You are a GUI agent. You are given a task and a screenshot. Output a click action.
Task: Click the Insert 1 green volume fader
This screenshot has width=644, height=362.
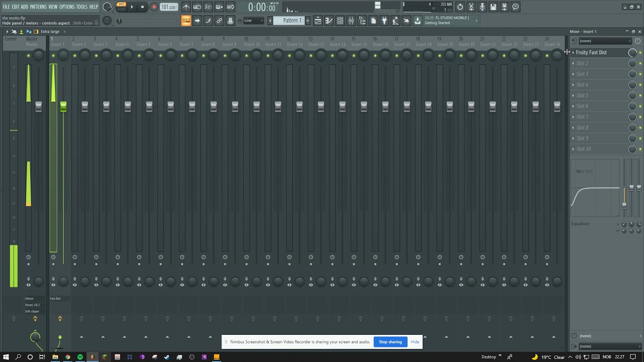click(x=63, y=107)
